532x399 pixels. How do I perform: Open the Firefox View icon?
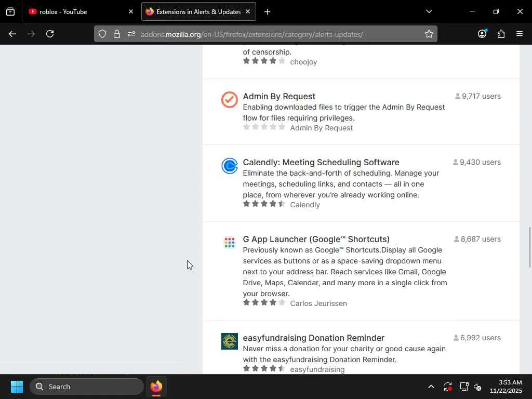coord(10,11)
